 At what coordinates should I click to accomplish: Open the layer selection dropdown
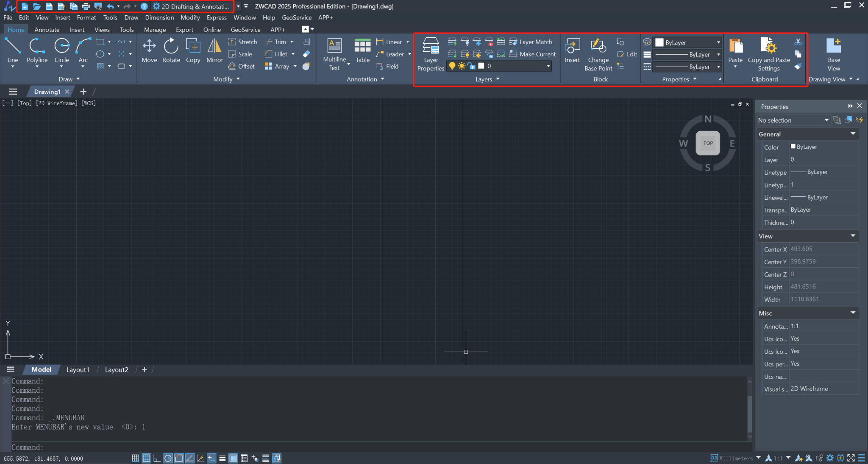click(x=548, y=66)
